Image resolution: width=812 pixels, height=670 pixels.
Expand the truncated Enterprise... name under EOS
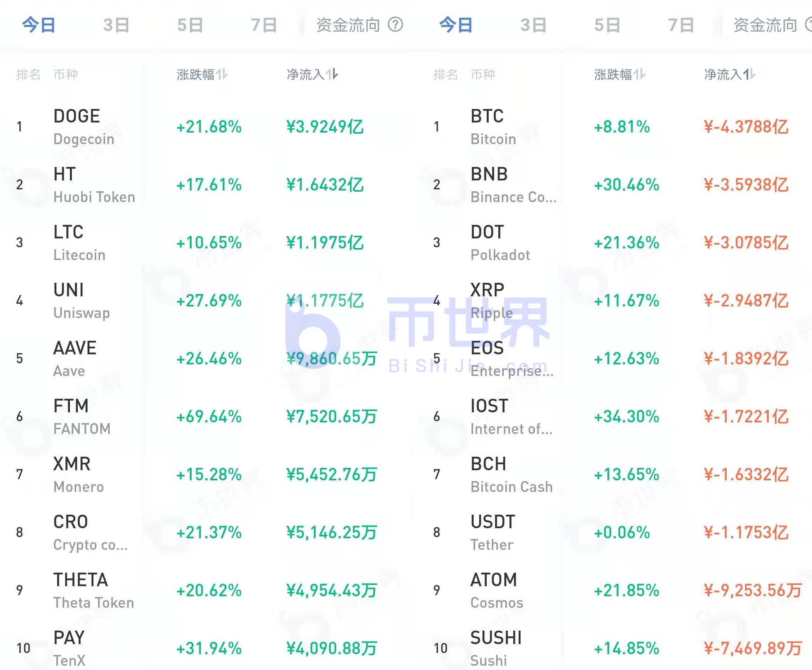512,371
